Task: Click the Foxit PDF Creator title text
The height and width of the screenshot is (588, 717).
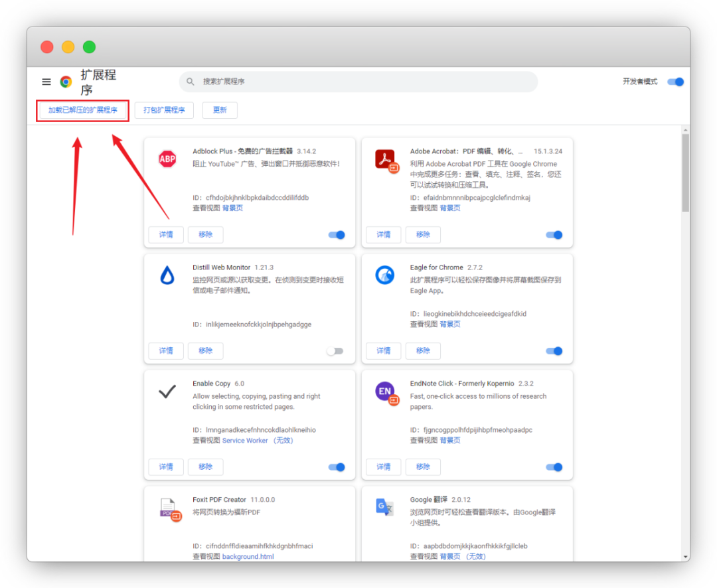Action: point(220,500)
